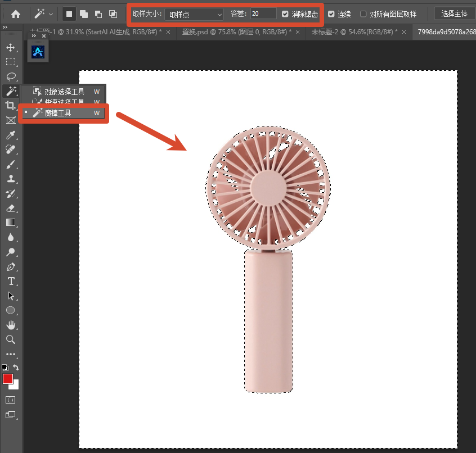Select the History Brush tool
The width and height of the screenshot is (476, 453).
11,193
